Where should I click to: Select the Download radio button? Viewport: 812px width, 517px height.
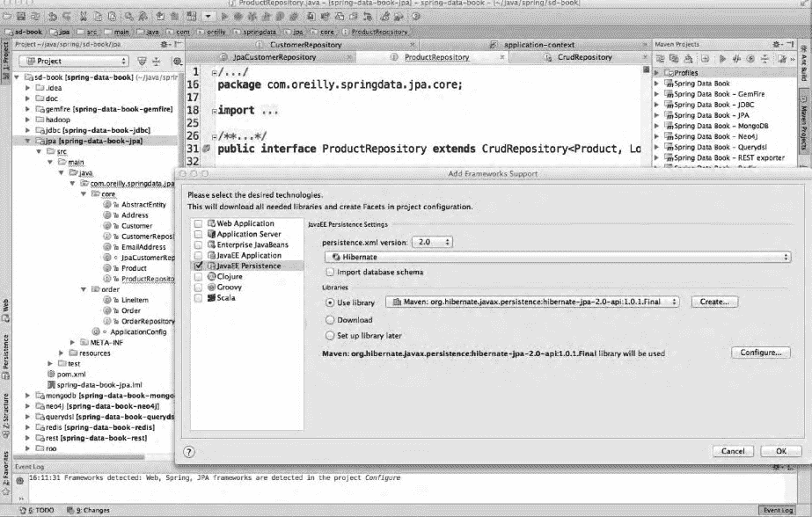330,320
